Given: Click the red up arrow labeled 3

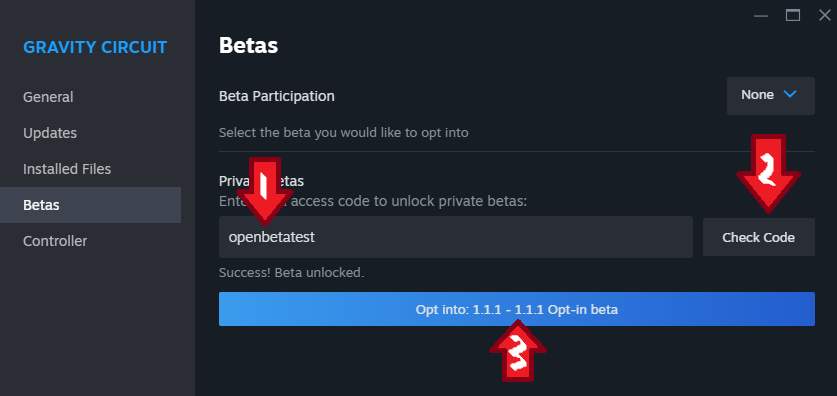Looking at the screenshot, I should [x=518, y=351].
